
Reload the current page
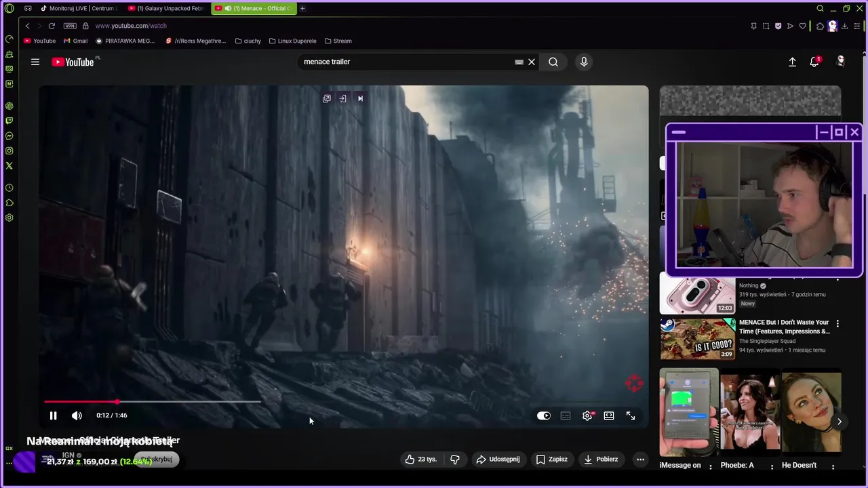pos(52,26)
